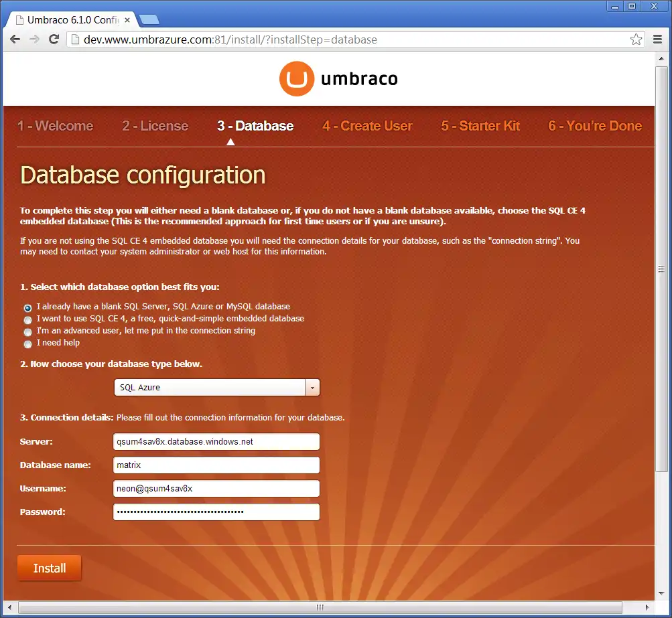Select 'I already have a blank SQL Server' option
The width and height of the screenshot is (672, 618).
[x=28, y=308]
